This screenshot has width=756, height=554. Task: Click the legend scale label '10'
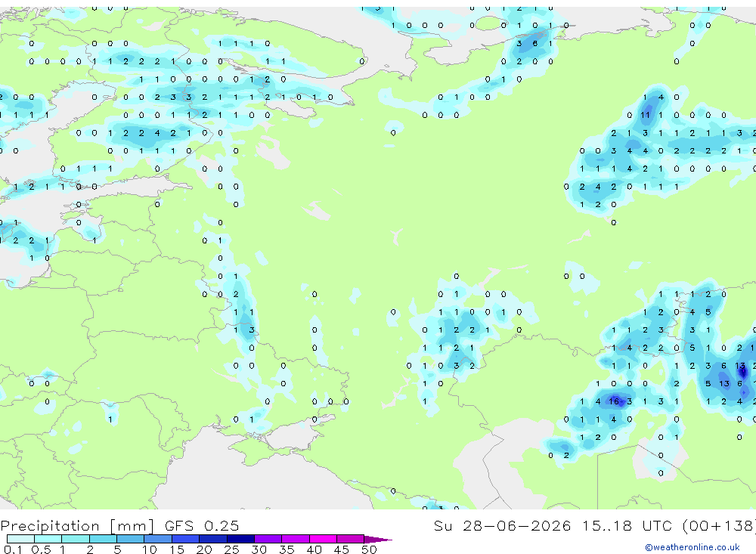coord(149,549)
